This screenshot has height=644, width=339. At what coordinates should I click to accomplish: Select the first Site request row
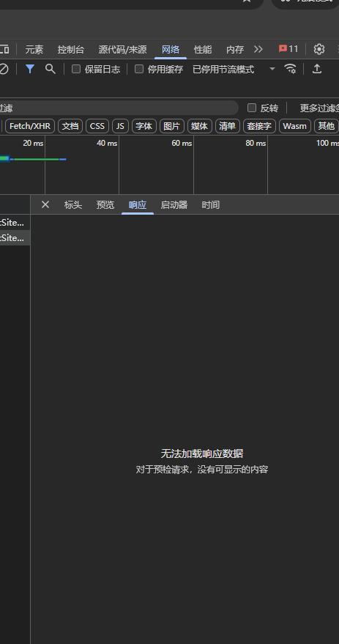(x=15, y=223)
